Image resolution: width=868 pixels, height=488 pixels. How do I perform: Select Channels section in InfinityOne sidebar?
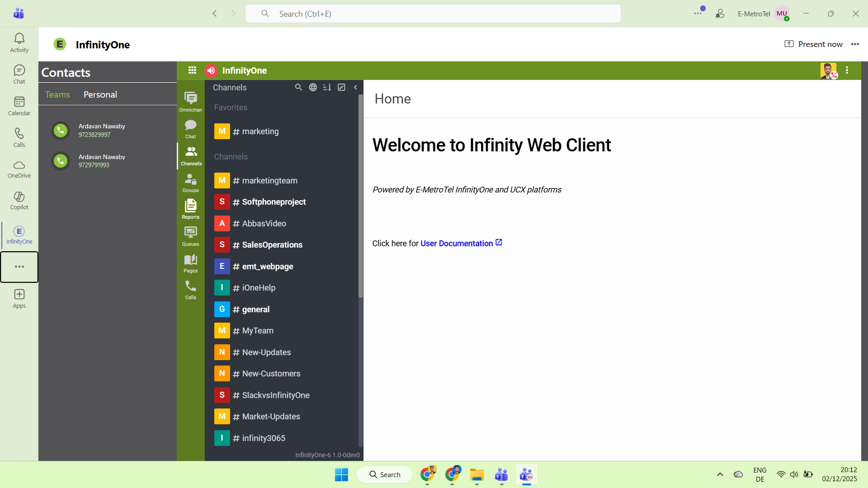coord(191,156)
